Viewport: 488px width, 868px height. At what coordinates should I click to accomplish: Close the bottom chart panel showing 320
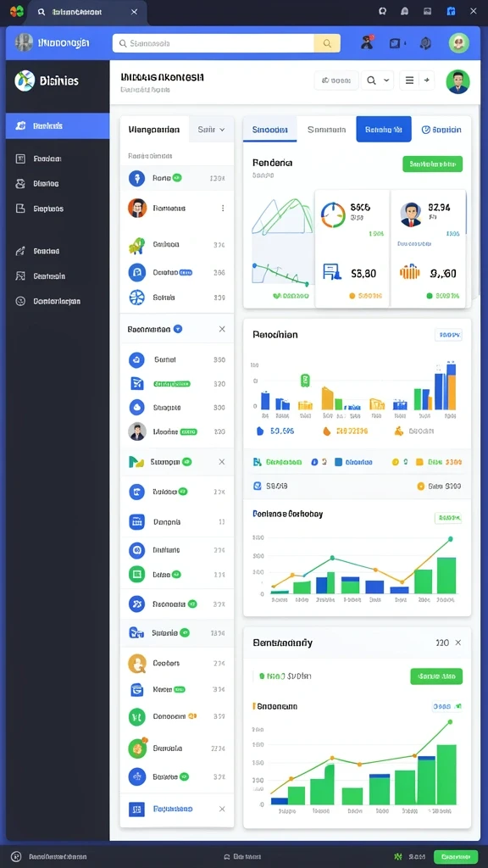458,643
